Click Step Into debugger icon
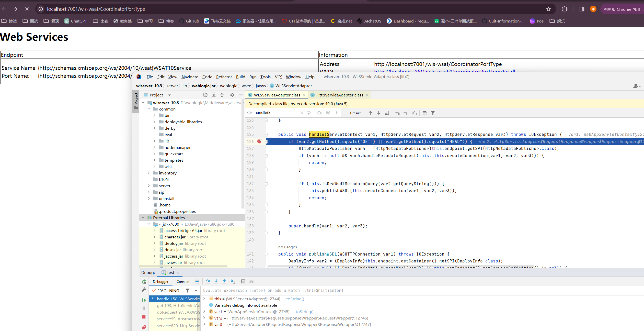The height and width of the screenshot is (331, 644). coord(216,281)
